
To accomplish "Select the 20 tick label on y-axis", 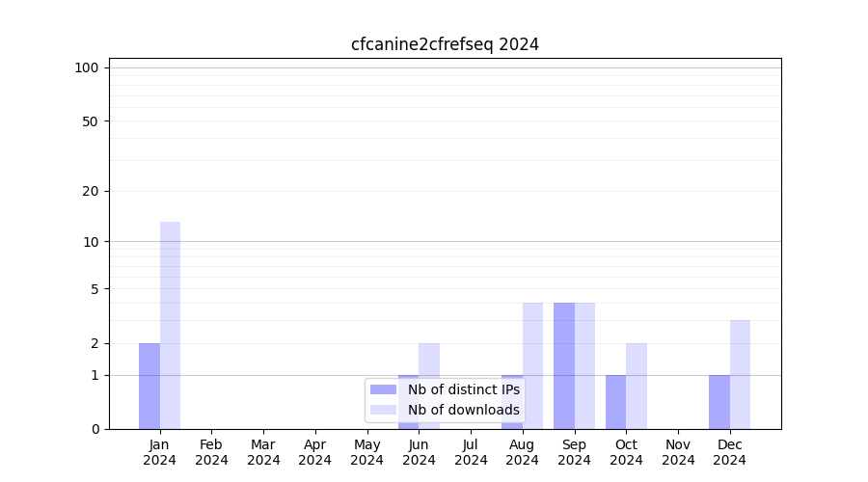I will [x=91, y=191].
